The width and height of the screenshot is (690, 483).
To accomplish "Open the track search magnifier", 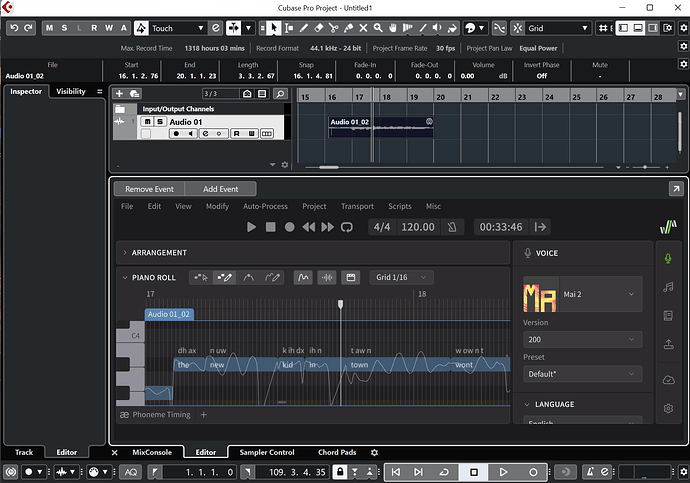I will click(x=280, y=93).
